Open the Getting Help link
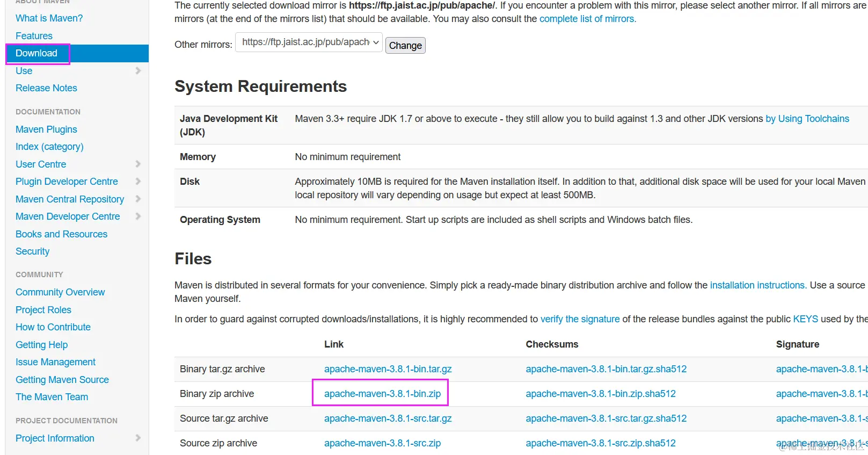This screenshot has height=455, width=868. 41,345
